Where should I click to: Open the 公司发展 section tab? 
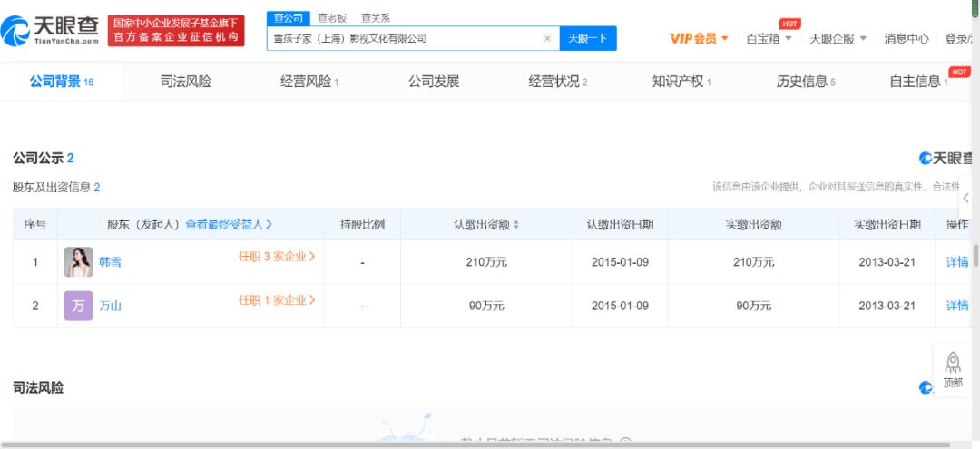[434, 81]
